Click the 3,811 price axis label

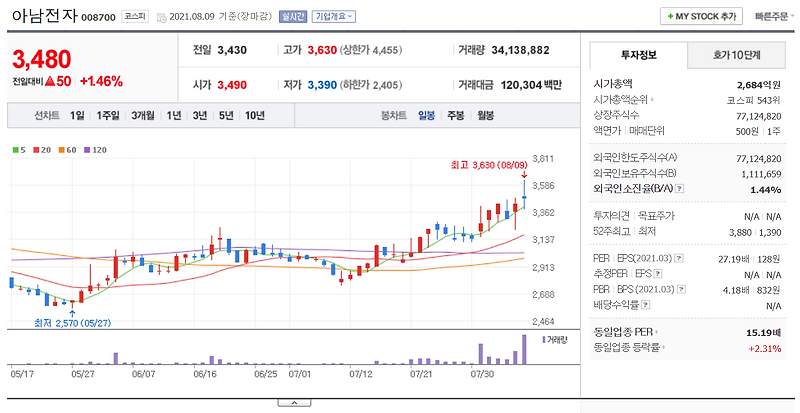pyautogui.click(x=543, y=159)
